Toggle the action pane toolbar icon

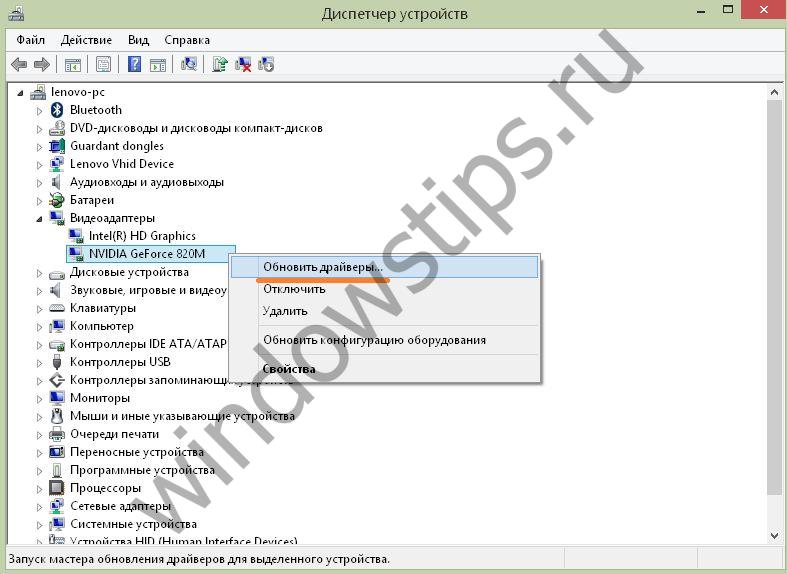click(158, 64)
